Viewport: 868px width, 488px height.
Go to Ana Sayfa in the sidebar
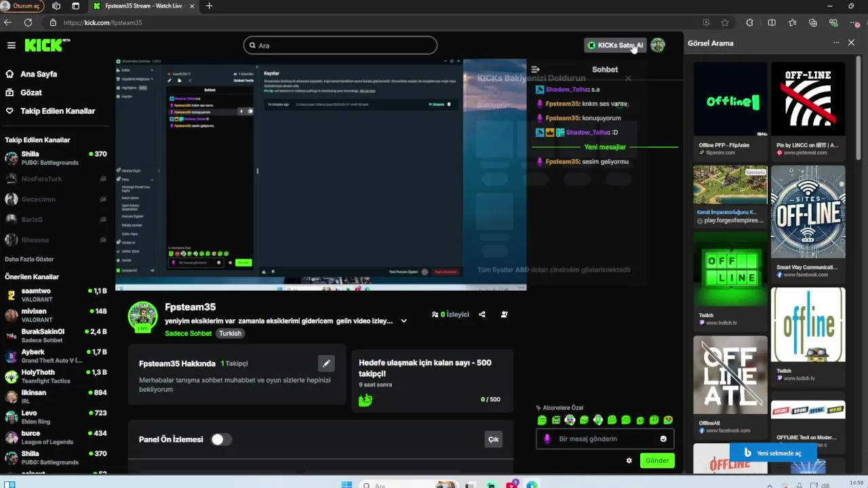click(x=39, y=74)
